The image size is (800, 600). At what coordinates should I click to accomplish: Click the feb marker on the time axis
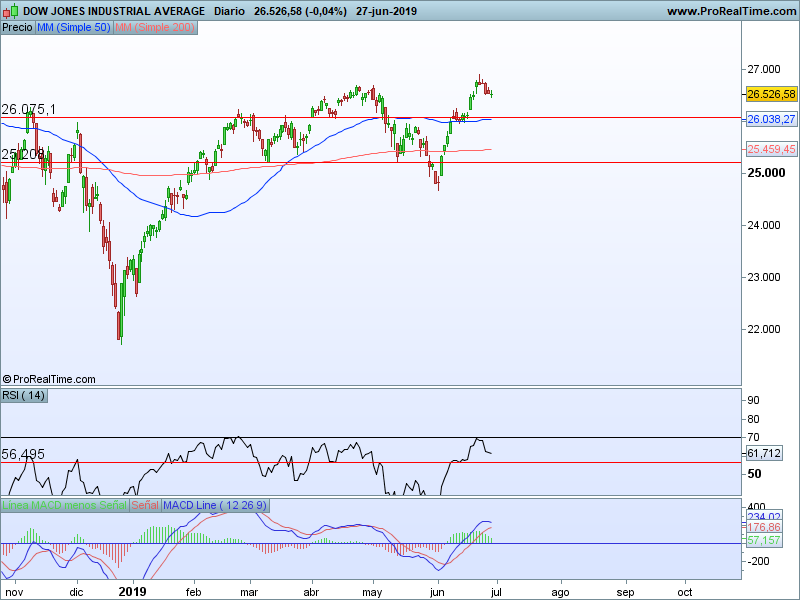point(193,592)
